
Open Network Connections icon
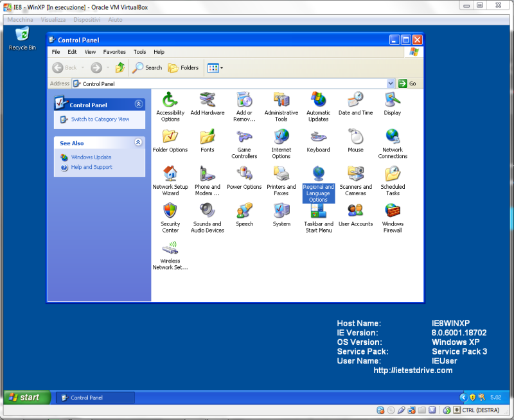(393, 143)
